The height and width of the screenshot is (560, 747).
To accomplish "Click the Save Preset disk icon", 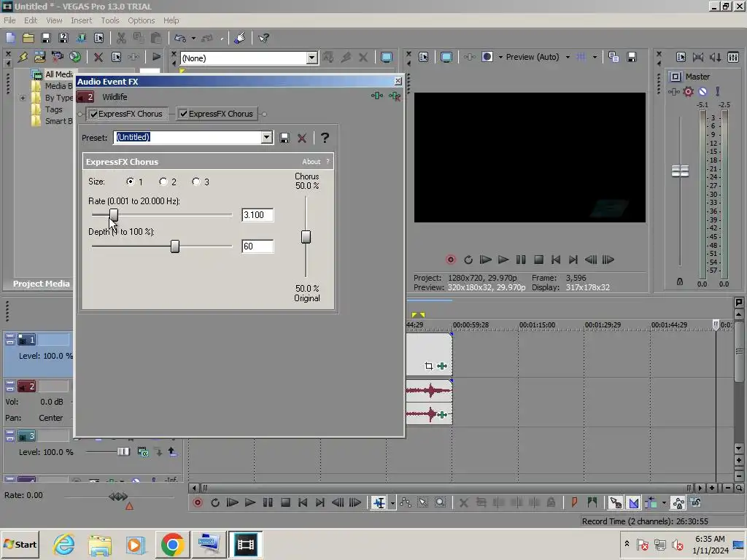I will pyautogui.click(x=285, y=138).
